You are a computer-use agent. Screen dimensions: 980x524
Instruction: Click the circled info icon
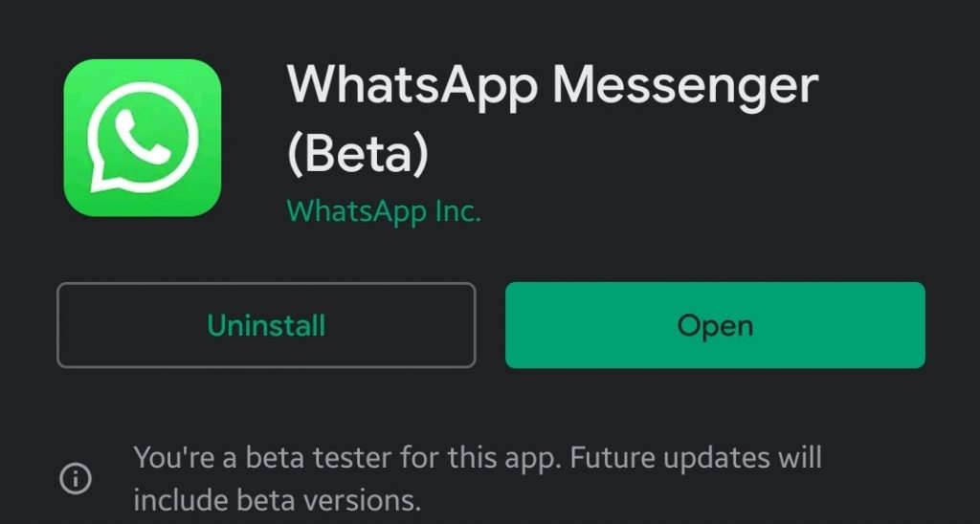tap(77, 479)
